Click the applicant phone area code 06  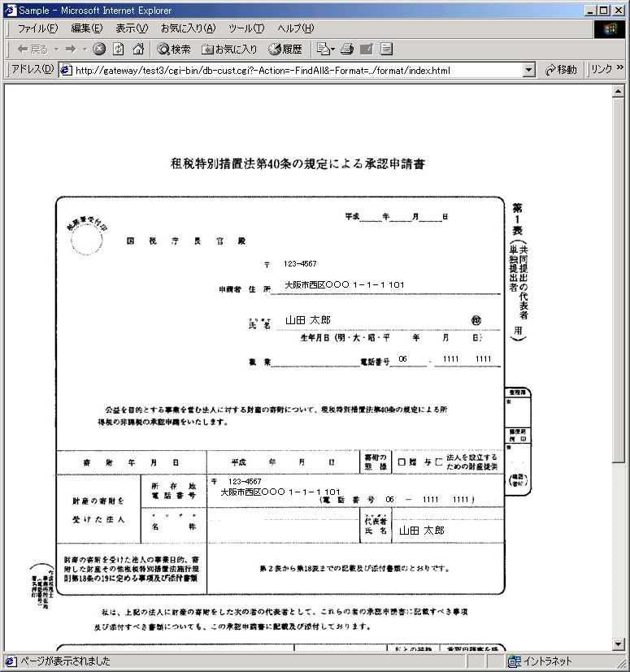click(402, 358)
